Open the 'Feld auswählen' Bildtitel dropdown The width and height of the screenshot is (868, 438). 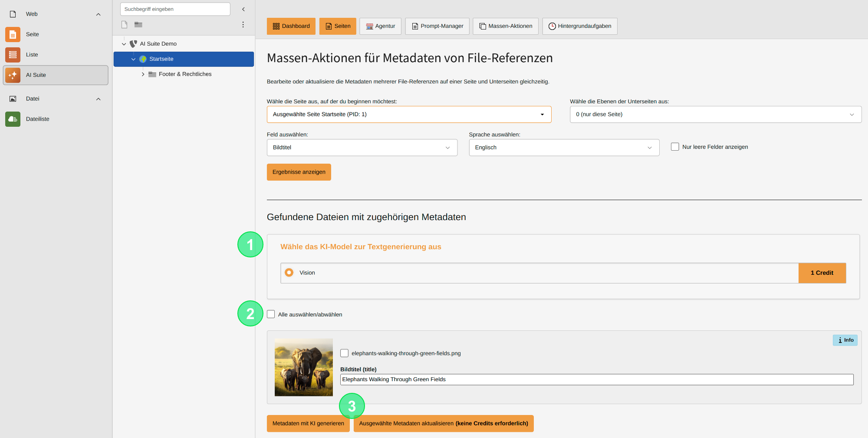362,148
